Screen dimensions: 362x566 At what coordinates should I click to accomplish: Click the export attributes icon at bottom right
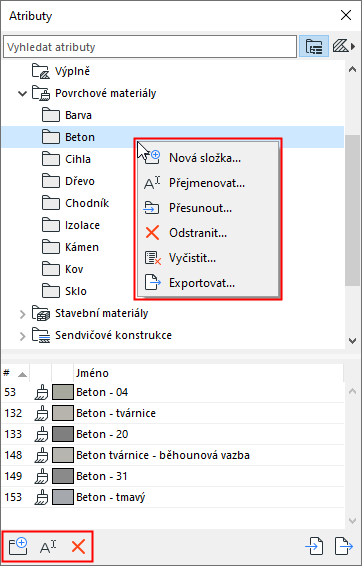pos(344,547)
